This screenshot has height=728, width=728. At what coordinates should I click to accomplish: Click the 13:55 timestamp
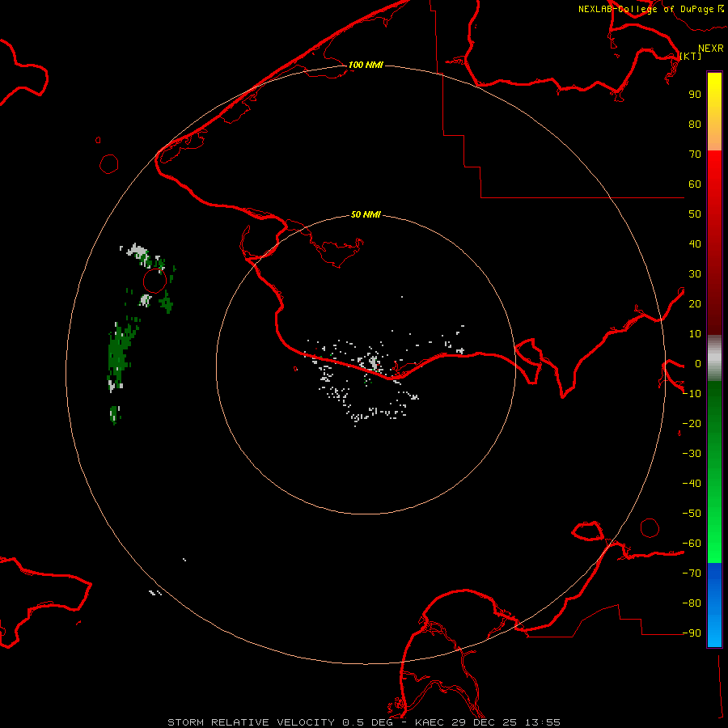pyautogui.click(x=542, y=722)
